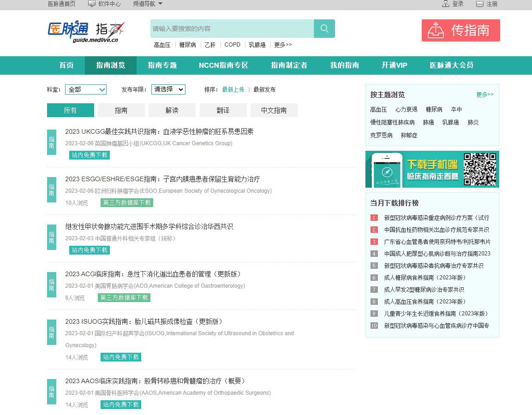The image size is (532, 415).
Task: Select the 中文指南 filter tab
Action: point(274,110)
